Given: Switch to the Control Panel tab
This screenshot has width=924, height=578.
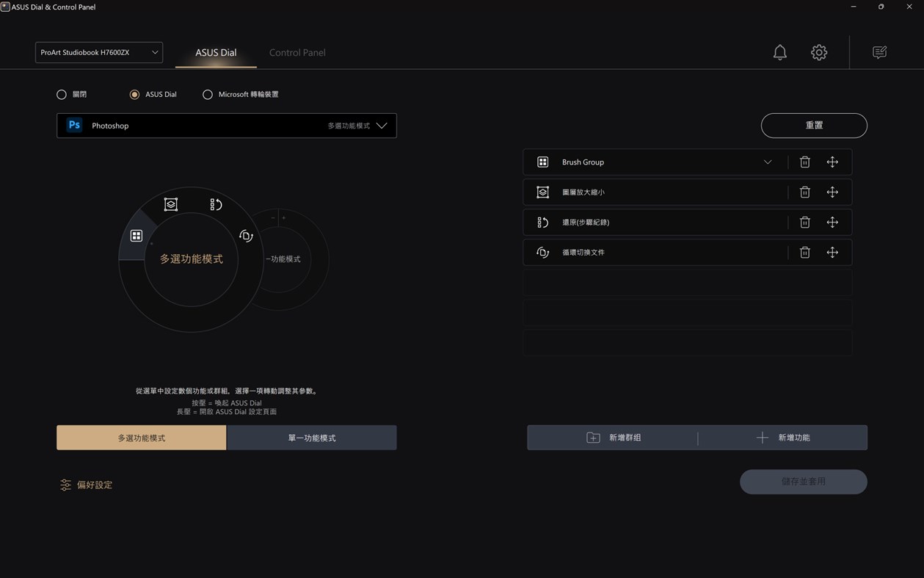Looking at the screenshot, I should pyautogui.click(x=297, y=52).
